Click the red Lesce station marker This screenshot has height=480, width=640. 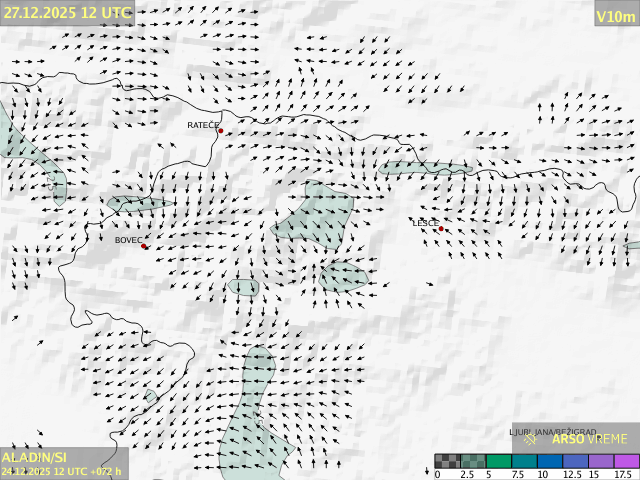pyautogui.click(x=441, y=229)
